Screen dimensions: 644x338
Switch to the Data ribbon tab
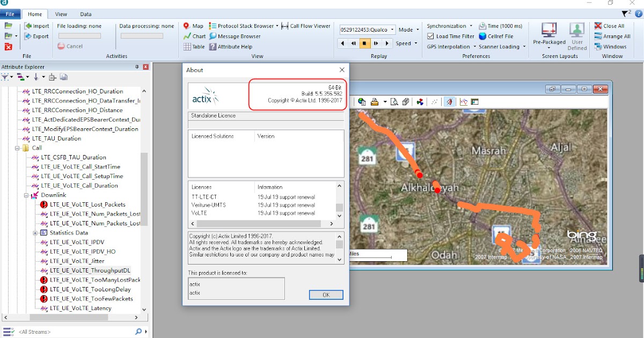(x=86, y=14)
